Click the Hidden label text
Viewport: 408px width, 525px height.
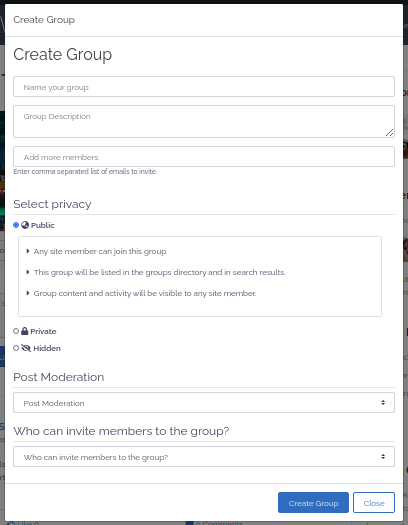click(x=47, y=349)
